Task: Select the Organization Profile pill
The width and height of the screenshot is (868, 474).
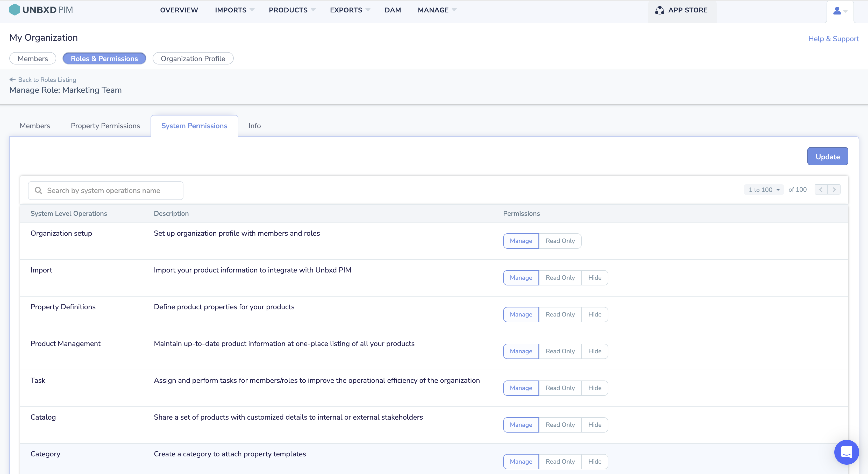Action: [x=193, y=59]
